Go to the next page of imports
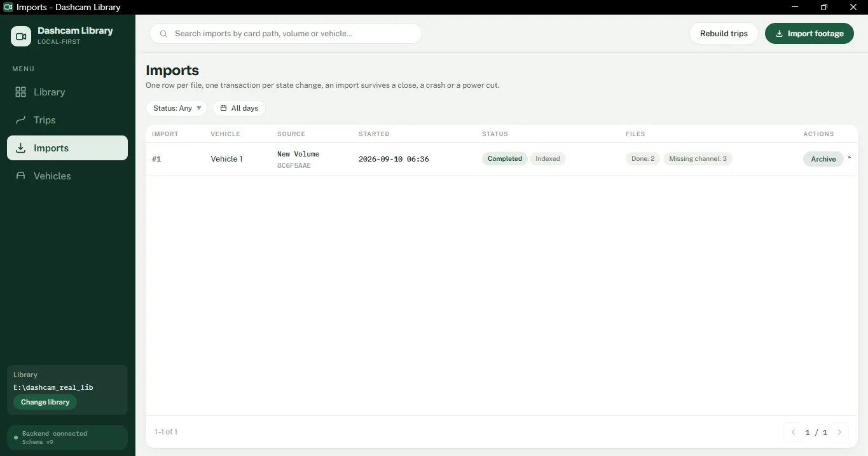This screenshot has width=868, height=456. [x=839, y=432]
